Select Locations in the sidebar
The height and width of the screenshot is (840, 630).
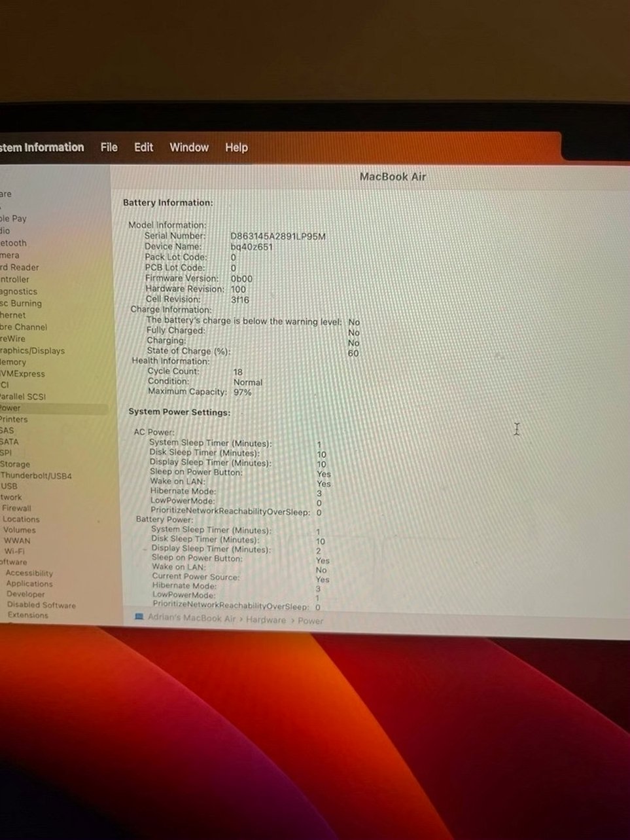pos(21,519)
